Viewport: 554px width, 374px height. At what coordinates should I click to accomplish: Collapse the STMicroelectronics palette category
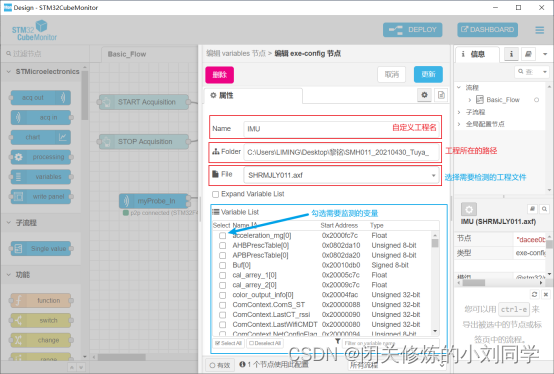(8, 72)
